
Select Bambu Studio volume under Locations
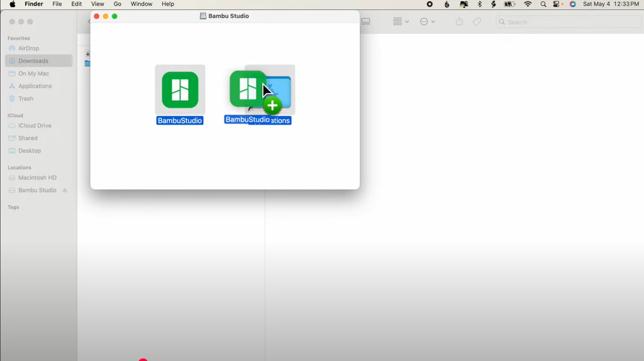click(x=37, y=191)
